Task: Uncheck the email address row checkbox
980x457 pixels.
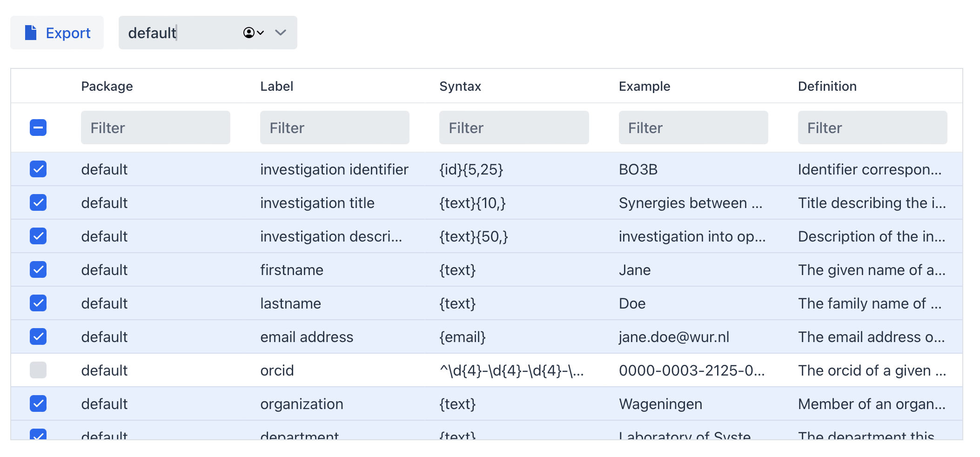Action: click(38, 336)
